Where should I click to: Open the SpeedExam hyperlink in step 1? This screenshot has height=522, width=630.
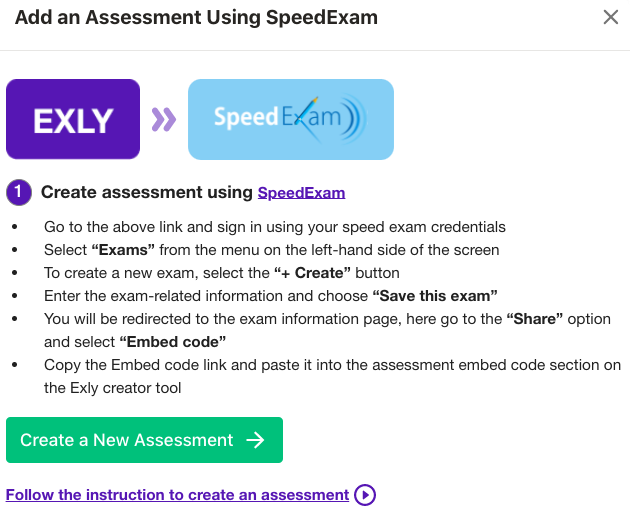click(301, 193)
